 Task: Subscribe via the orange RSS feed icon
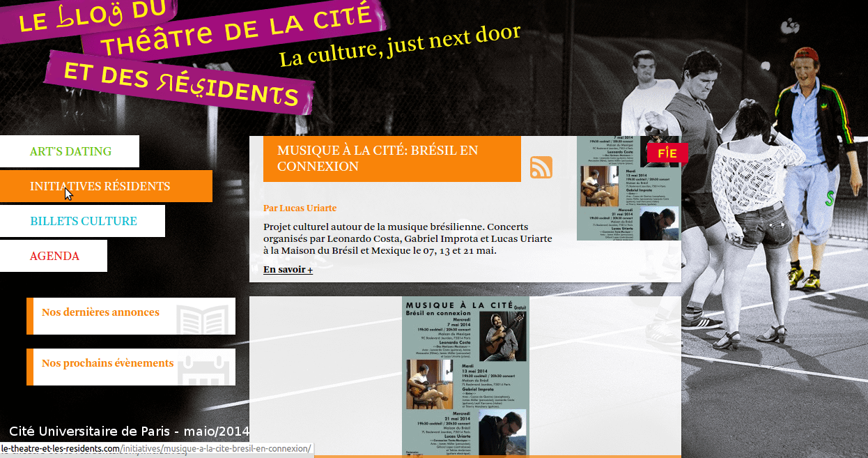coord(542,168)
